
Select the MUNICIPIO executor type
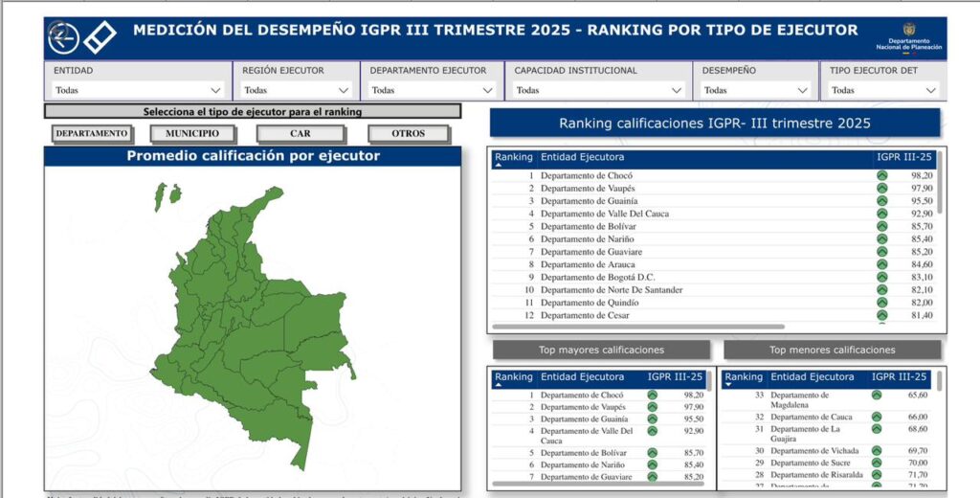click(x=191, y=134)
